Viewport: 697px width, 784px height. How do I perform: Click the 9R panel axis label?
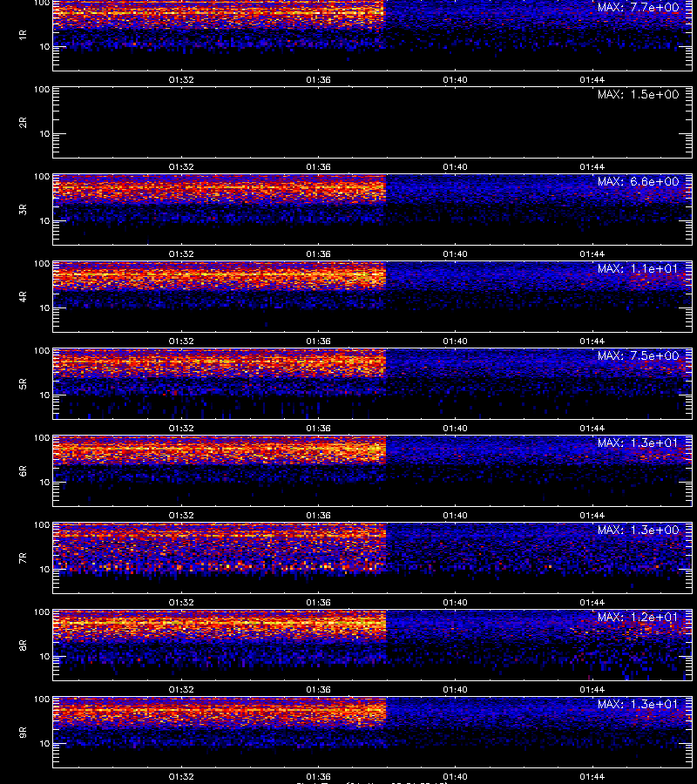click(23, 732)
